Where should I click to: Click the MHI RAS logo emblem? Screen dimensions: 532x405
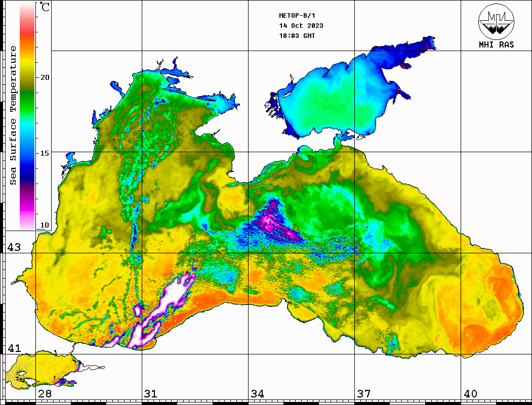click(x=496, y=21)
